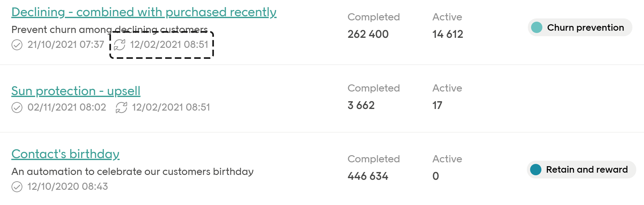Open the Declining - combined with purchased recently automation

coord(144,12)
